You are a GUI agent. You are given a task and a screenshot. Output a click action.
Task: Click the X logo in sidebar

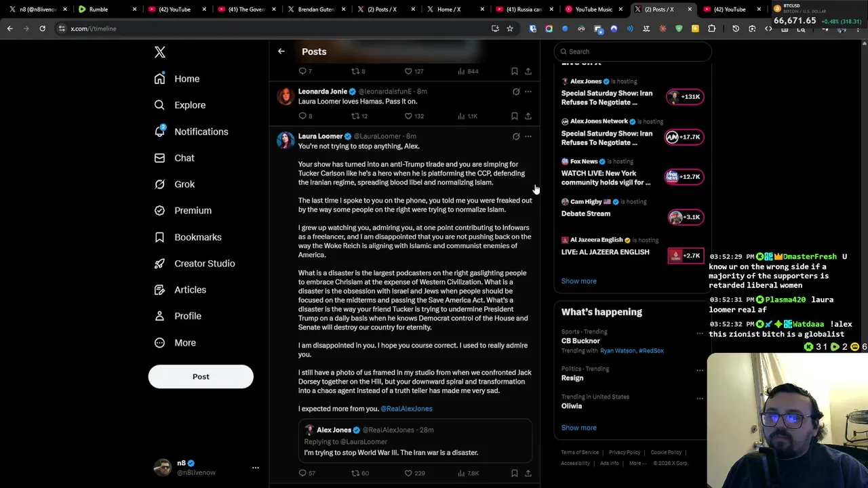click(x=160, y=52)
